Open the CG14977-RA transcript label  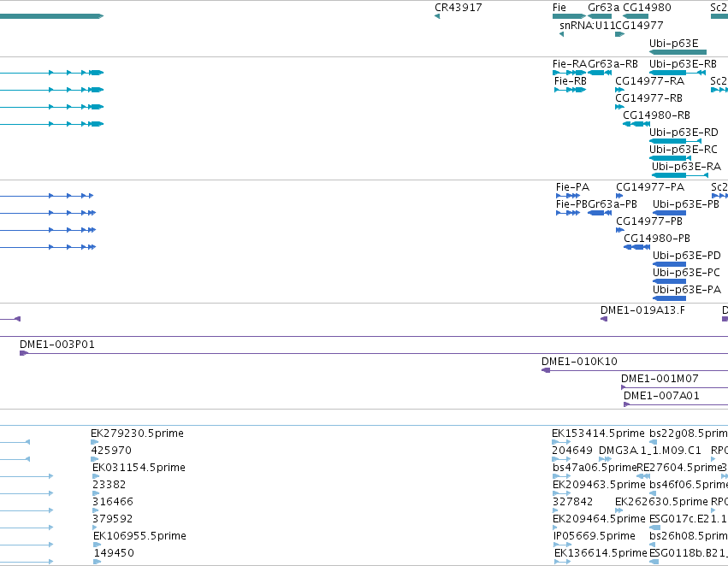pos(649,81)
